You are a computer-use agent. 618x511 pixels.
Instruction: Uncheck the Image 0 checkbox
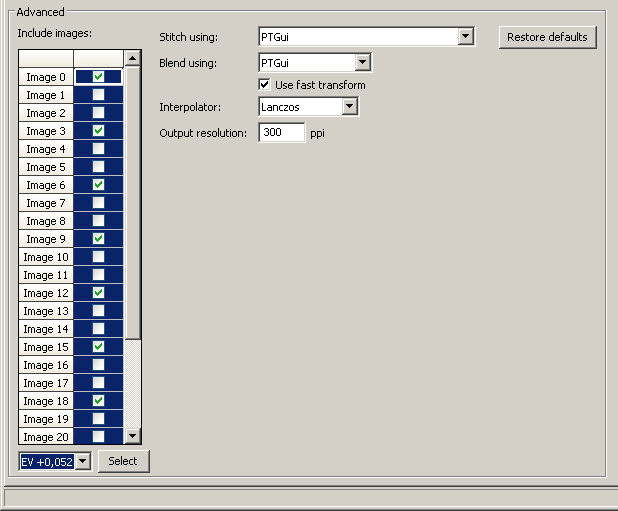pyautogui.click(x=98, y=77)
